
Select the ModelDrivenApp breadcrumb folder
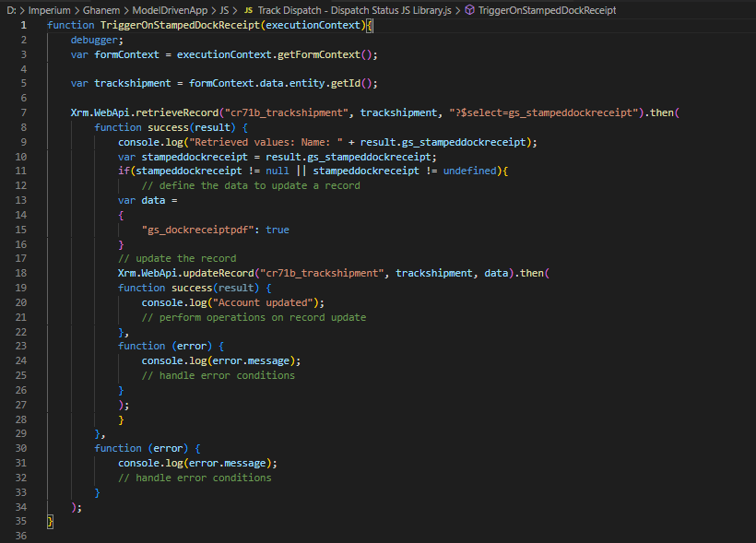tap(171, 9)
